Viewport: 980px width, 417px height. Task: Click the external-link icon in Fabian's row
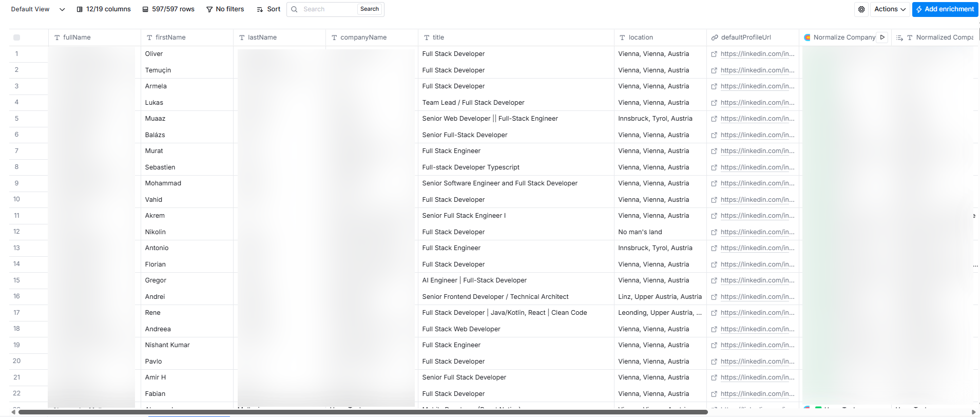point(714,394)
